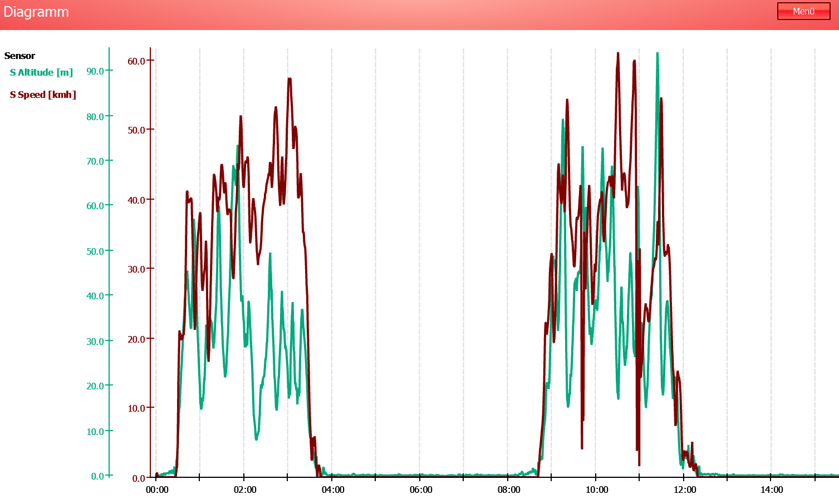839x504 pixels.
Task: Select the S Speed [kmh] legend entry
Action: click(43, 95)
